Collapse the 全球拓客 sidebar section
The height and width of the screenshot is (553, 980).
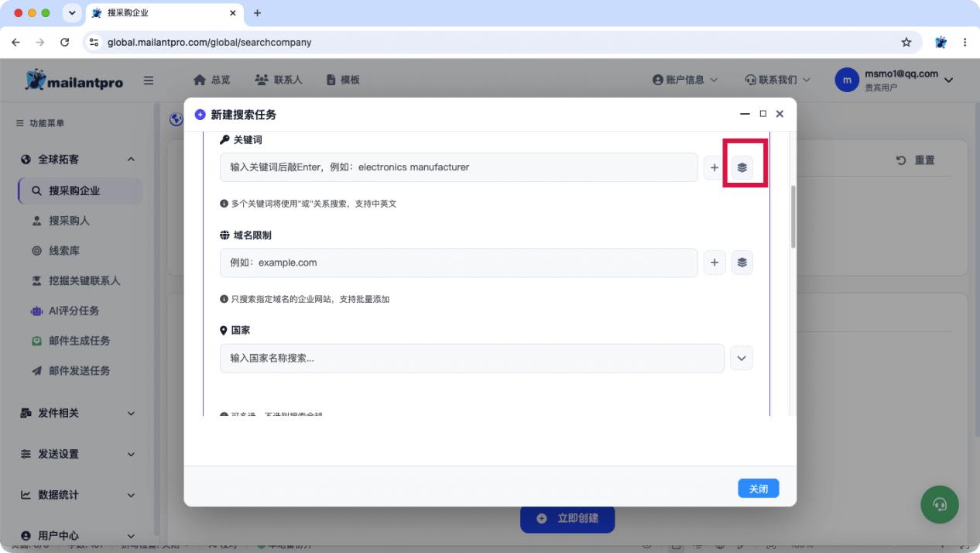point(131,160)
